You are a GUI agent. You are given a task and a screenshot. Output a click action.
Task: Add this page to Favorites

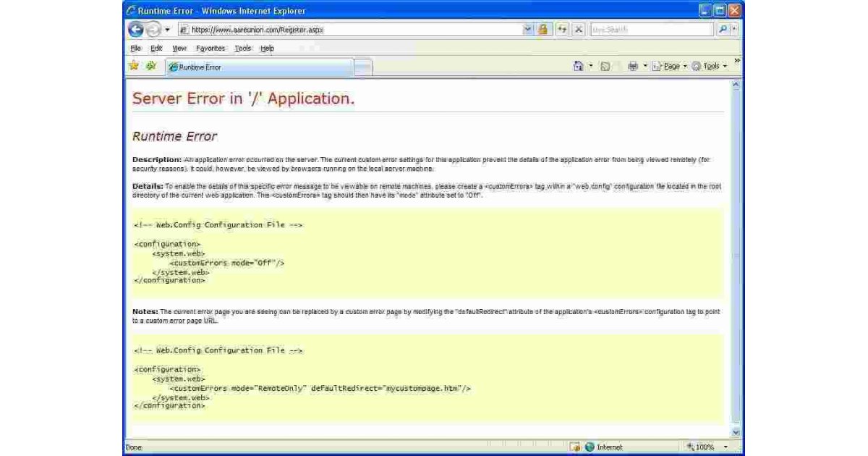pyautogui.click(x=150, y=65)
